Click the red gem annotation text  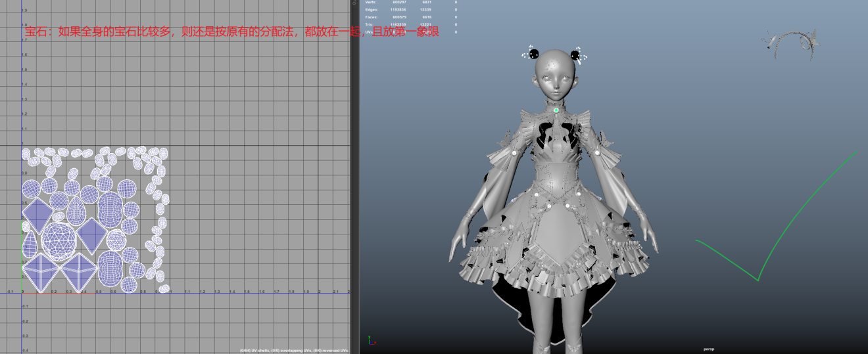pyautogui.click(x=231, y=32)
